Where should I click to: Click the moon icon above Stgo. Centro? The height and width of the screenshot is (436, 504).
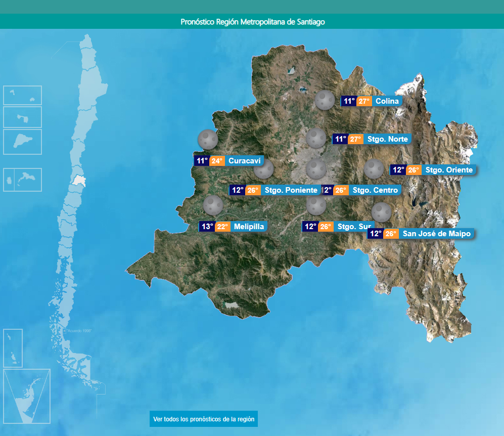[x=316, y=168]
